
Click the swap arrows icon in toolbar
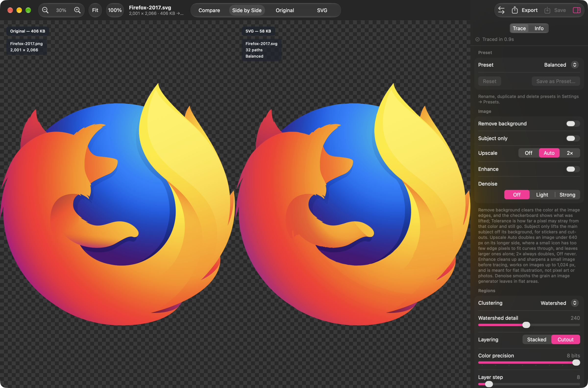[x=501, y=10]
